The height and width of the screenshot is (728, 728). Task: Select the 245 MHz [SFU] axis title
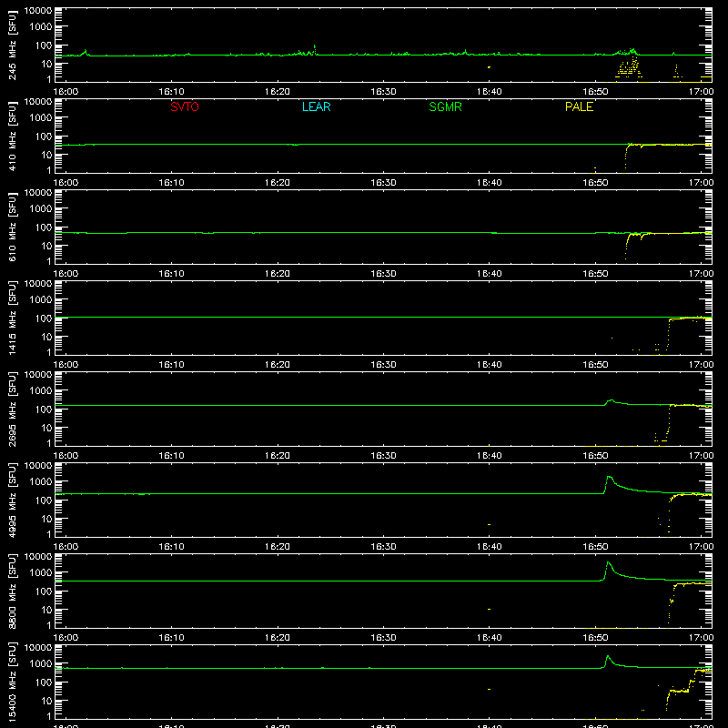(x=12, y=45)
